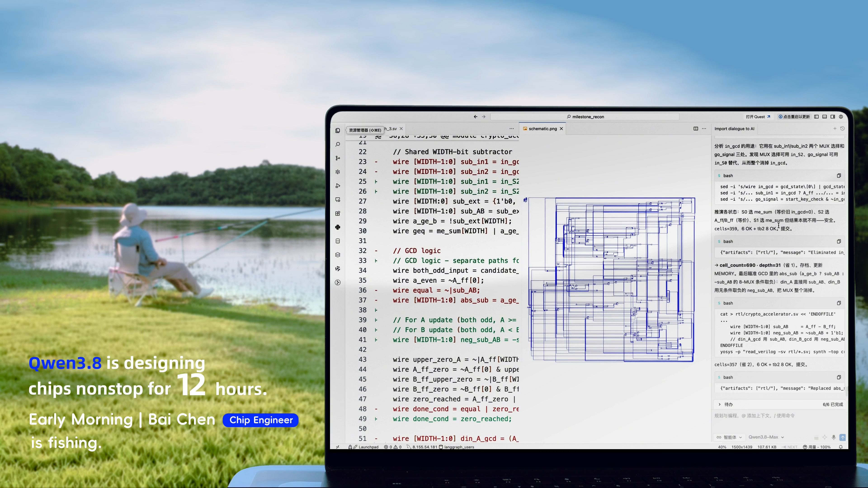Viewport: 868px width, 488px height.
Task: Copy the first bash block with sed commands
Action: coord(839,176)
